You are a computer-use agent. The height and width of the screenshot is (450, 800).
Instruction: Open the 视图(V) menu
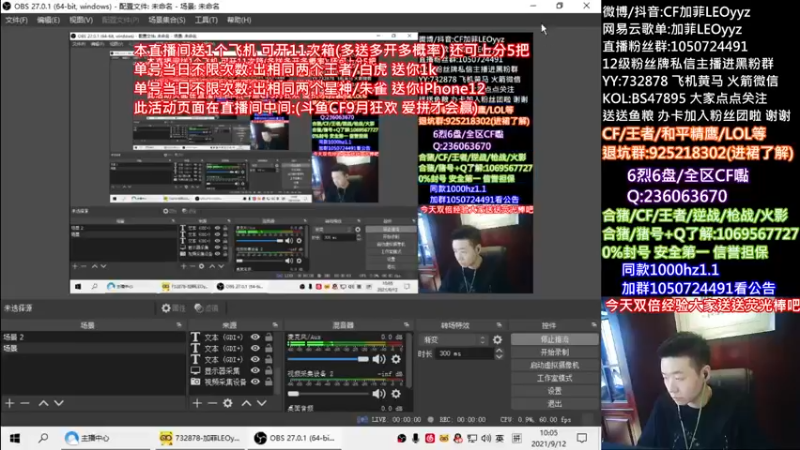[x=81, y=20]
